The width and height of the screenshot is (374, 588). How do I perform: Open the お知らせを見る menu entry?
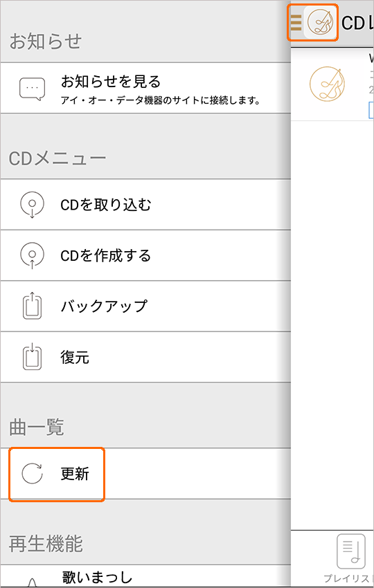[145, 88]
